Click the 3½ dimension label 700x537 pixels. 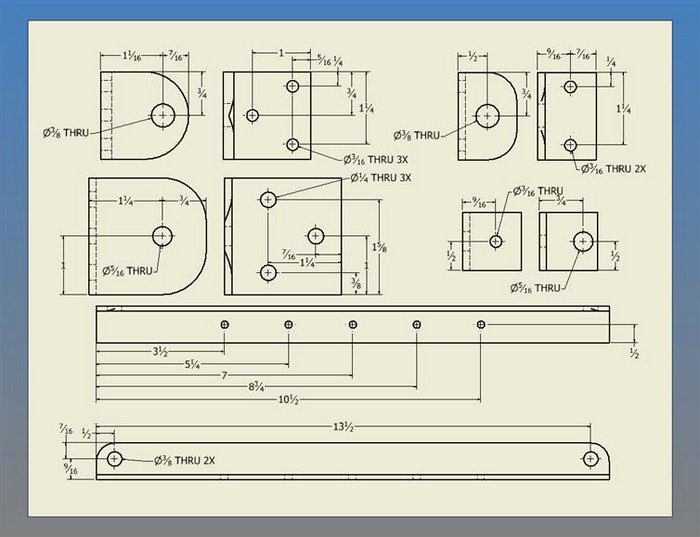[x=160, y=352]
